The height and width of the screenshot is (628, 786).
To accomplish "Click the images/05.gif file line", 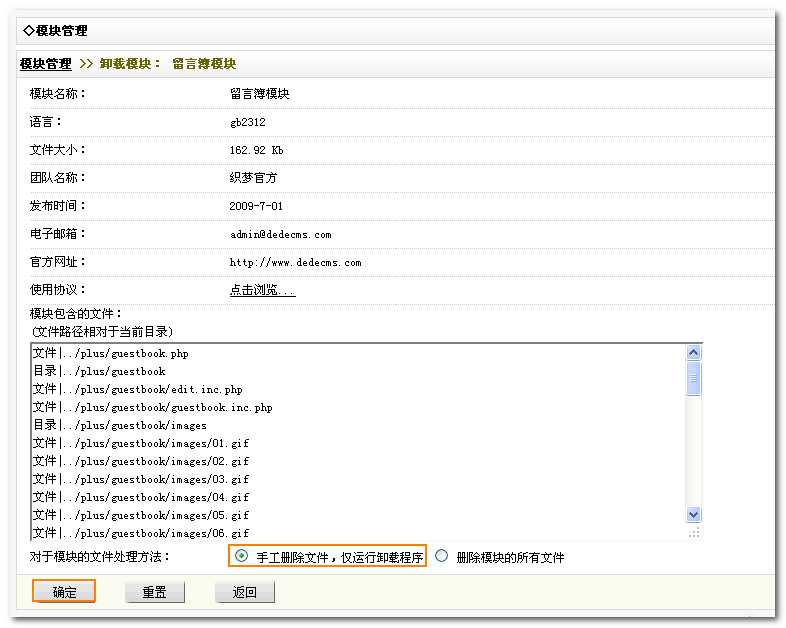I will (x=141, y=516).
